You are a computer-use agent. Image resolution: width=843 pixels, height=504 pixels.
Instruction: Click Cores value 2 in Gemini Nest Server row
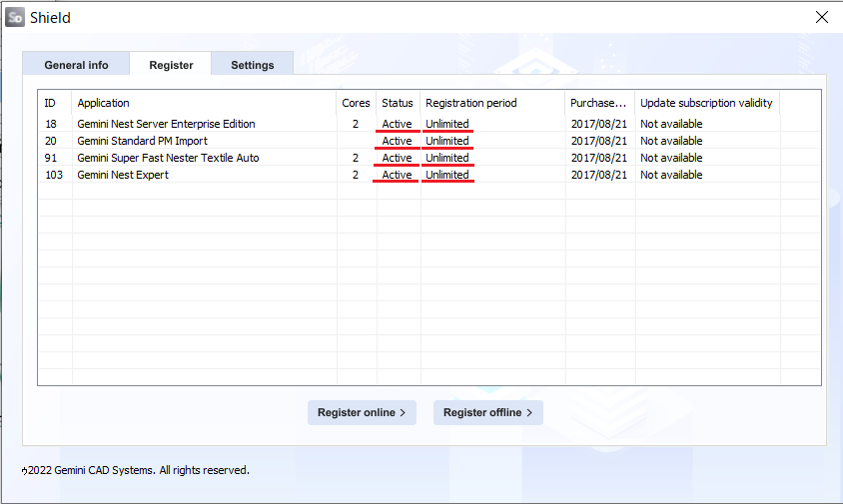(356, 124)
